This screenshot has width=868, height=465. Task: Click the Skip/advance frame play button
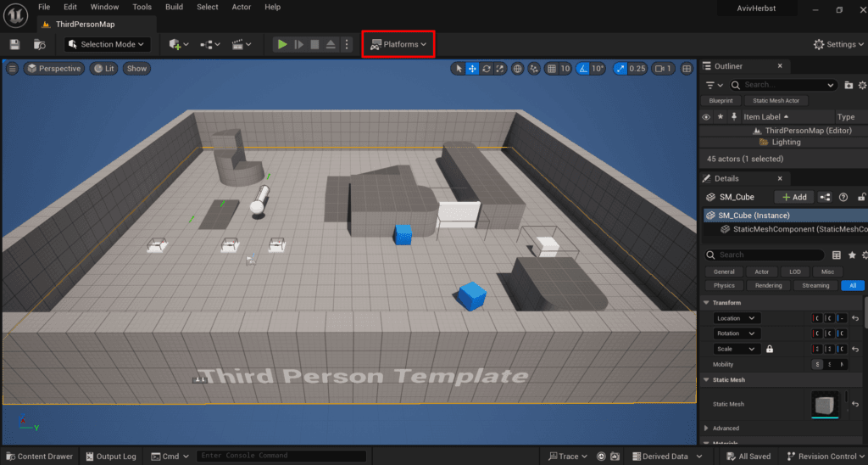[299, 44]
